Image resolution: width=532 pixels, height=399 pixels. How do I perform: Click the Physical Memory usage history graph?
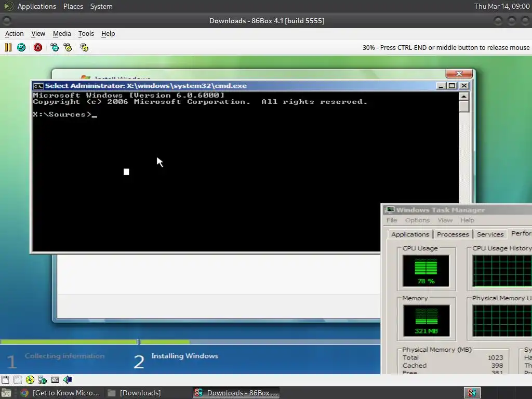pos(502,321)
